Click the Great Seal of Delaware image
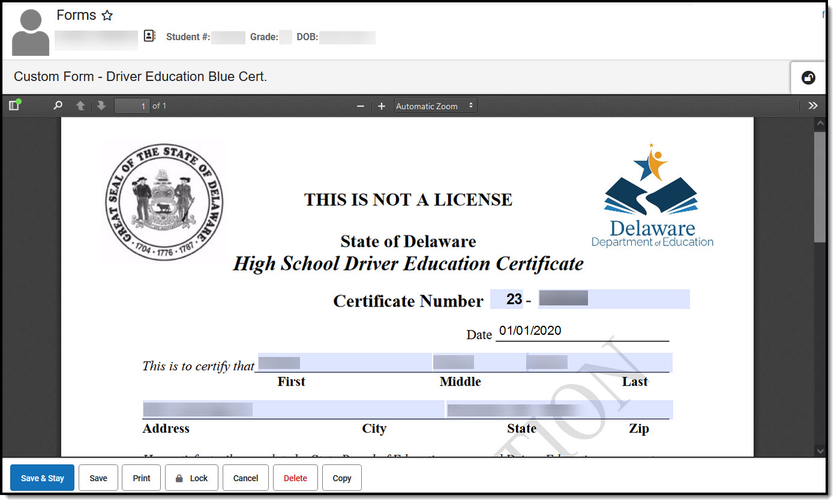837x504 pixels. click(x=164, y=202)
